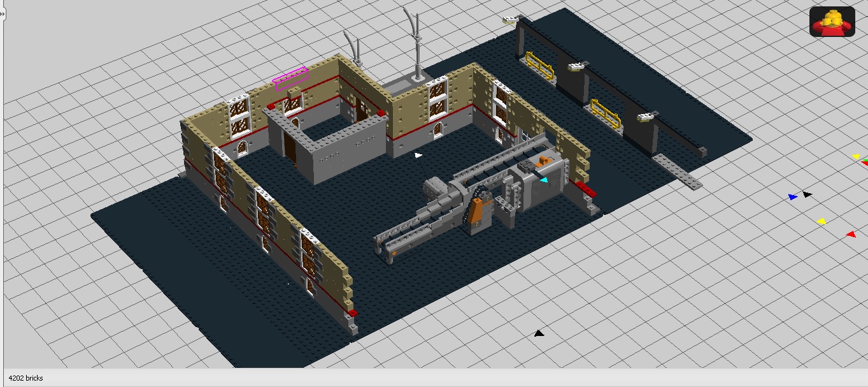Click the '4202 bricks' status text
The width and height of the screenshot is (868, 387).
click(25, 378)
